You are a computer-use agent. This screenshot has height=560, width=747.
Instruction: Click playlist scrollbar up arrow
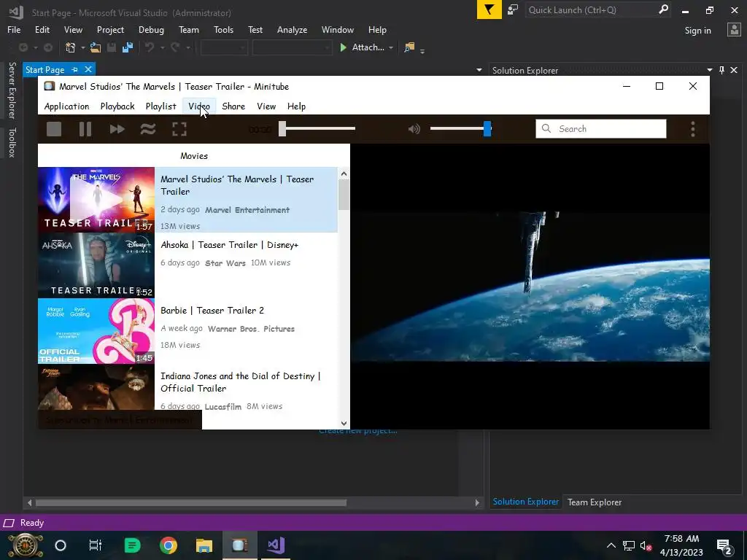[344, 174]
